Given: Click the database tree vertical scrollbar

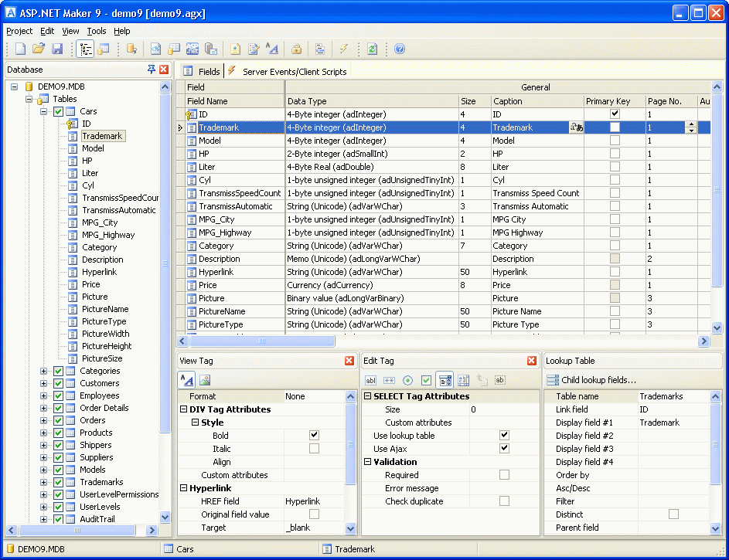Looking at the screenshot, I should 165,263.
